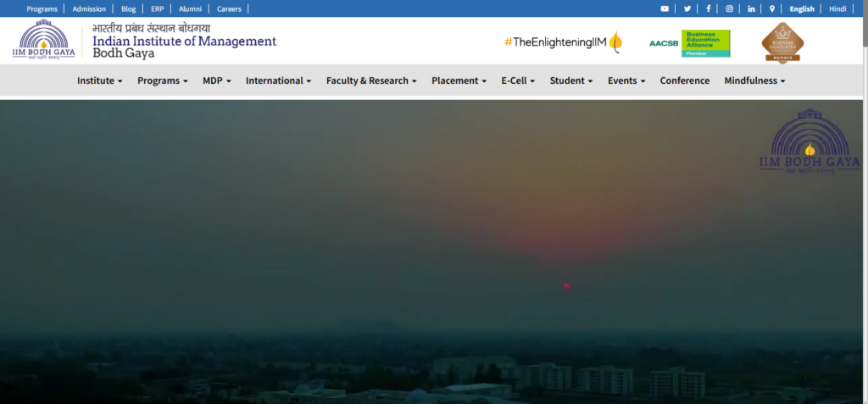Viewport: 868px width, 404px height.
Task: Select English language option
Action: pyautogui.click(x=801, y=8)
